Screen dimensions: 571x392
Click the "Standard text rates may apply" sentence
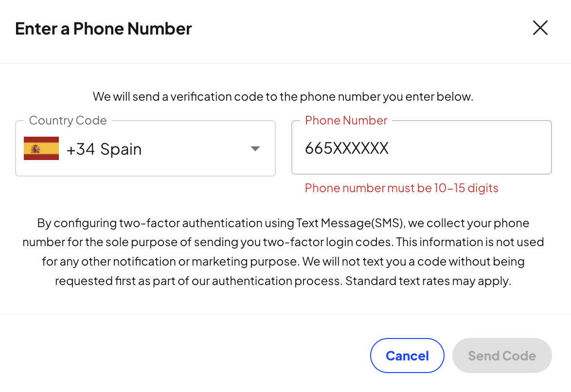click(x=428, y=281)
